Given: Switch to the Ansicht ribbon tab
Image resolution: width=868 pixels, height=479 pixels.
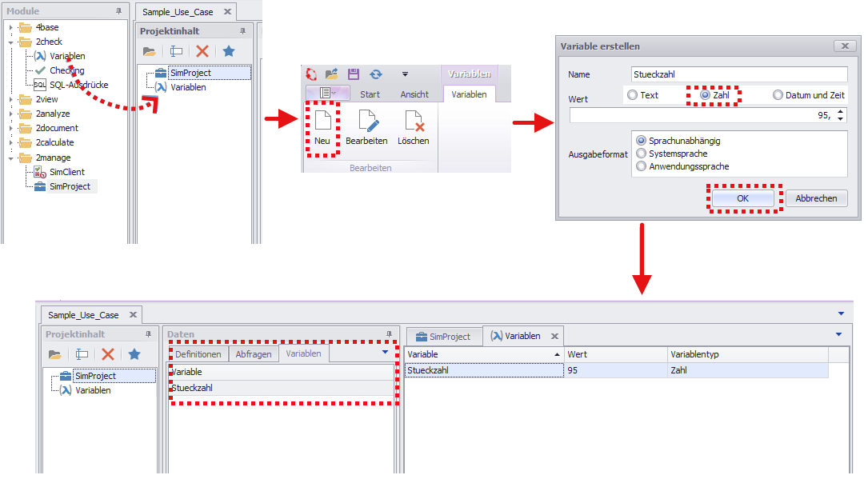Looking at the screenshot, I should 414,94.
